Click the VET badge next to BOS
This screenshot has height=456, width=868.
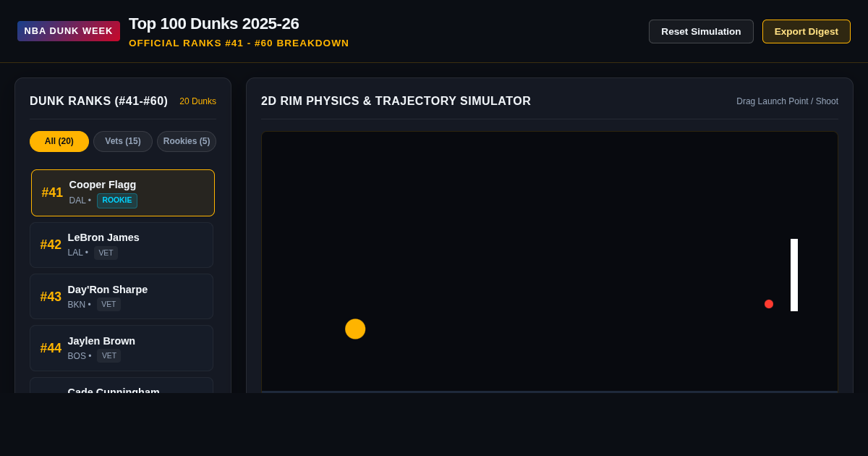[109, 356]
